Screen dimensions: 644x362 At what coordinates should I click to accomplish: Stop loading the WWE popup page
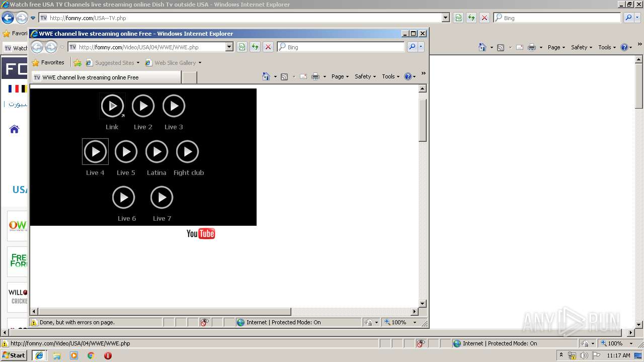[x=268, y=47]
